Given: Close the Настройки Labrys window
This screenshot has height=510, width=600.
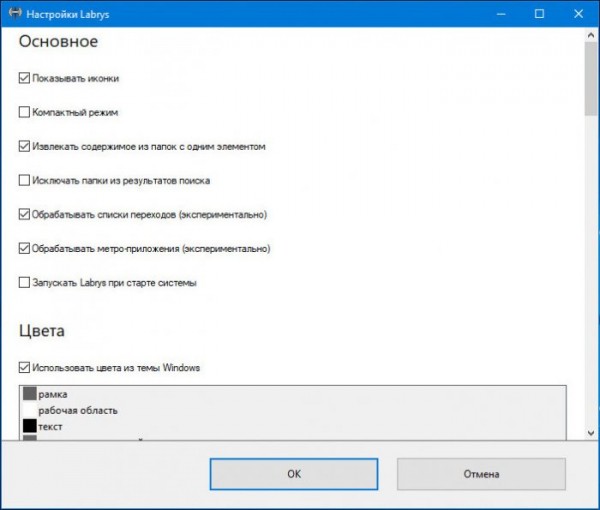Looking at the screenshot, I should 578,14.
